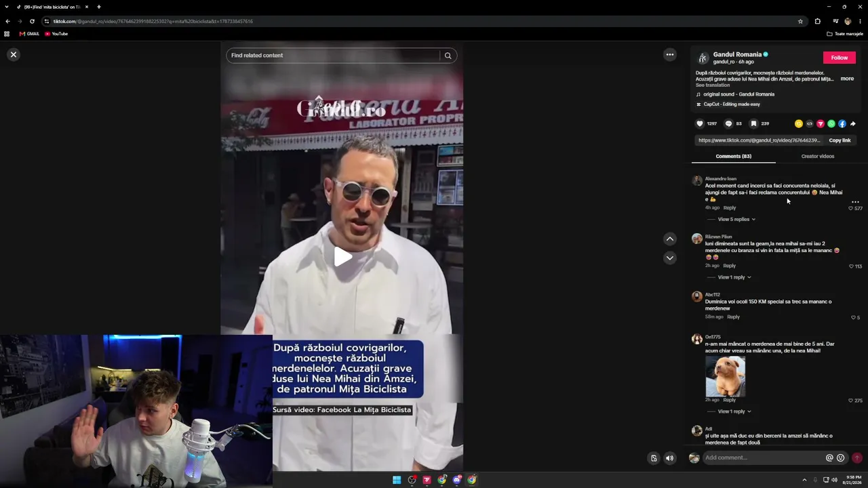
Task: Bookmark this page with the star icon
Action: pos(800,21)
